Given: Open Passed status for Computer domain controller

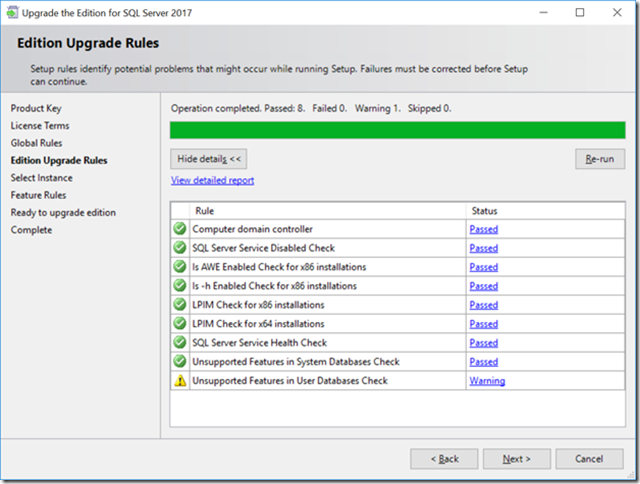Looking at the screenshot, I should (x=484, y=229).
